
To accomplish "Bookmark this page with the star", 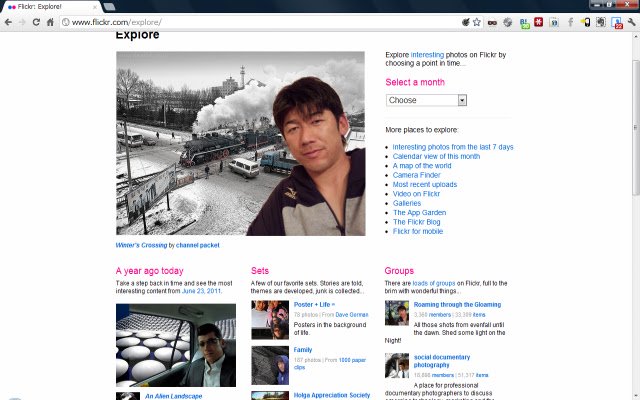I will (476, 22).
